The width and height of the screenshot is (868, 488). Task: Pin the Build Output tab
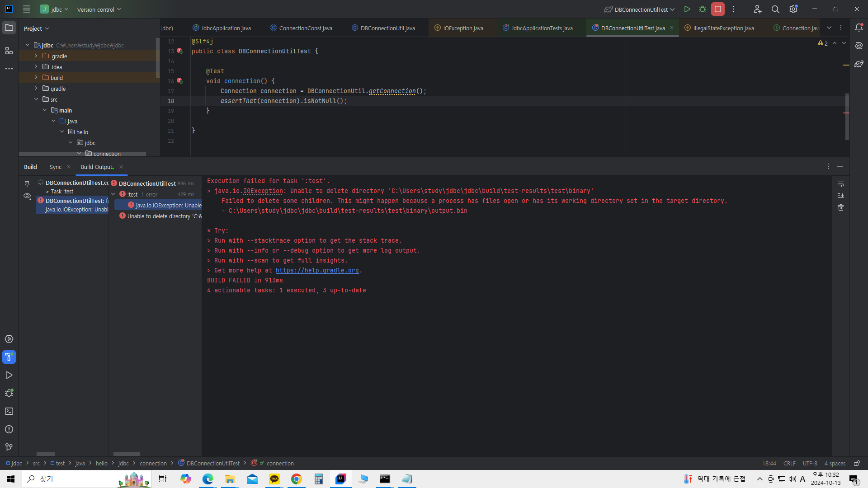pos(27,184)
